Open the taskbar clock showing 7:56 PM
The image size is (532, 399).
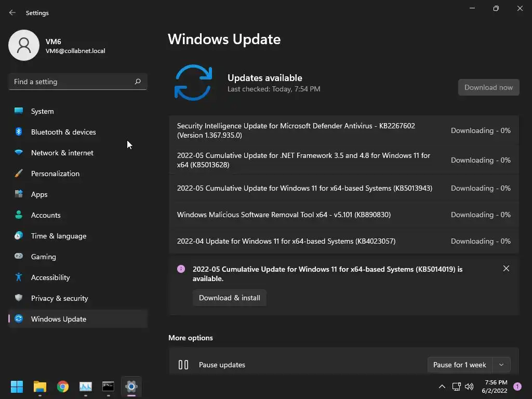pyautogui.click(x=495, y=387)
